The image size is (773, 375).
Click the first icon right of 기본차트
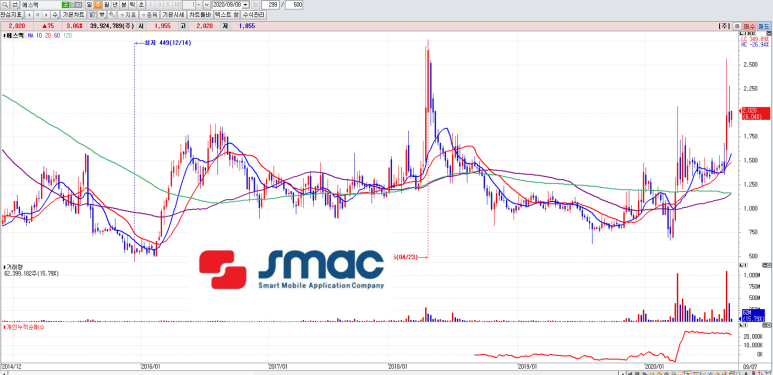[x=92, y=15]
